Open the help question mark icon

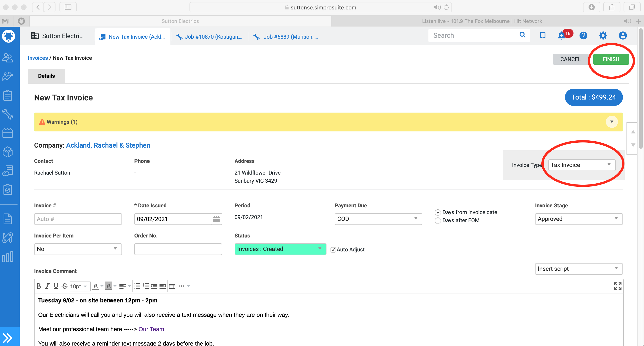pyautogui.click(x=583, y=35)
